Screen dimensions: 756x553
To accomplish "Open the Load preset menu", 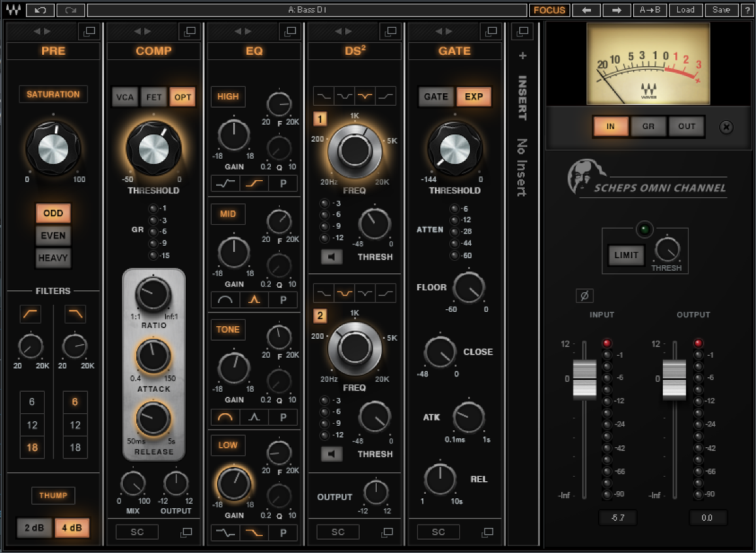I will pyautogui.click(x=685, y=10).
